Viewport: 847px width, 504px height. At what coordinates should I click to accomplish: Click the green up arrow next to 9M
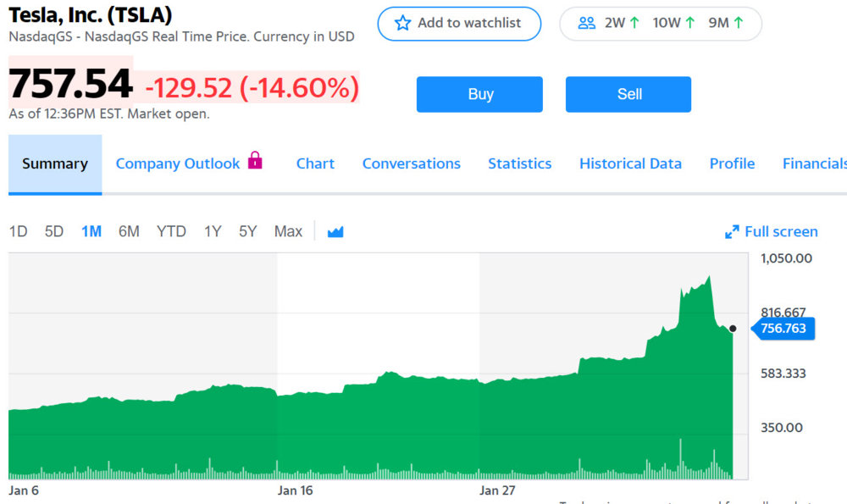739,23
